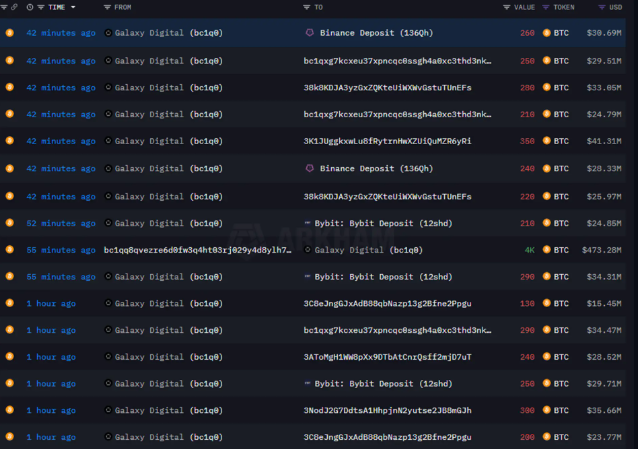
Task: Open address 3NodJ2G7DdtsA1HhpjnN2yutse2JB8mGJh
Action: pyautogui.click(x=387, y=410)
